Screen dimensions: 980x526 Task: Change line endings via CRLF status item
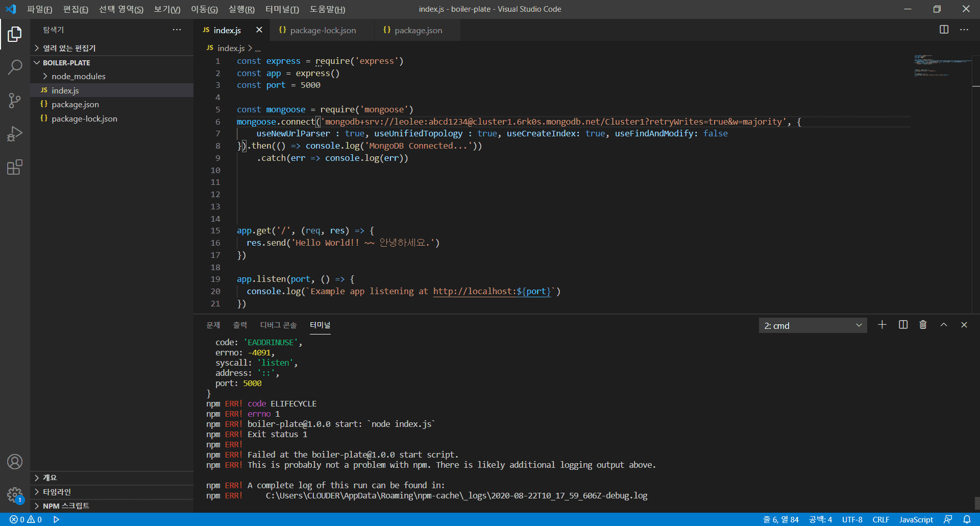click(880, 519)
